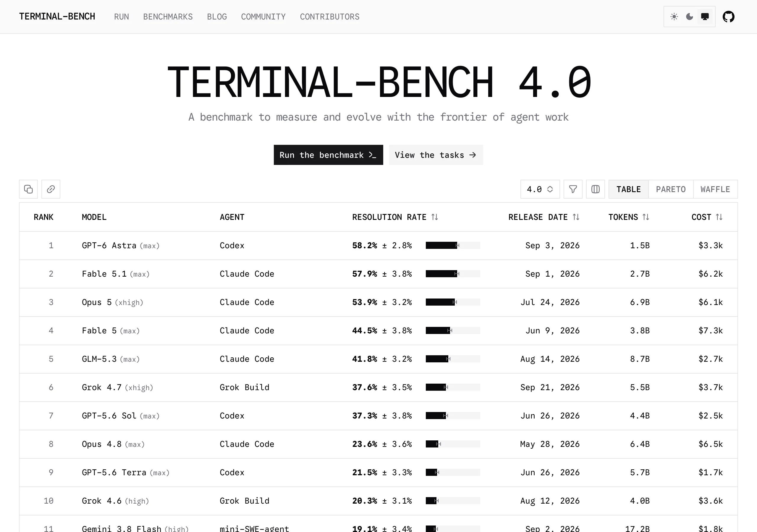Open the RUN nav item
Screen dimensions: 757x532
(121, 17)
